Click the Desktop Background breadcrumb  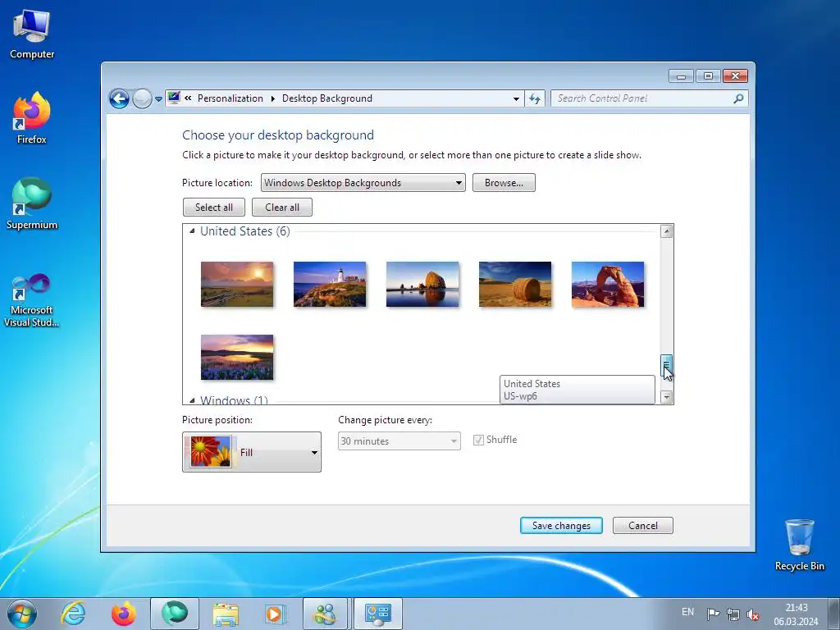[326, 98]
